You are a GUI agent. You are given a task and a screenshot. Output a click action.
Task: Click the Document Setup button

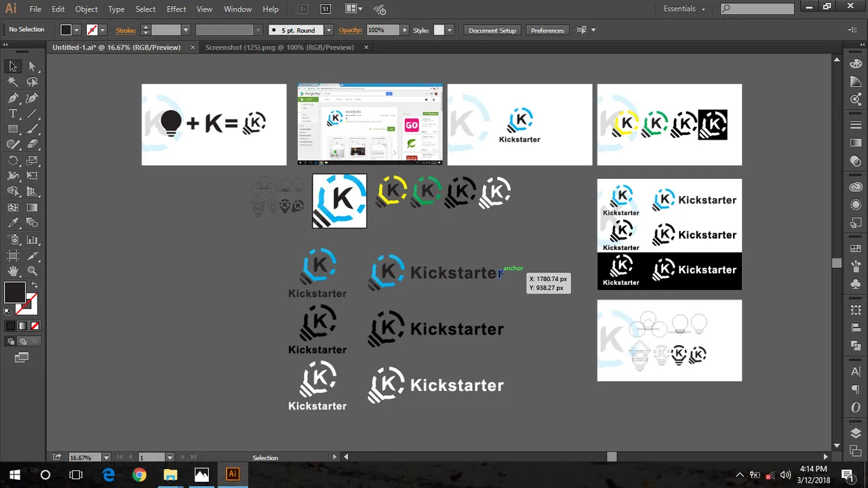492,30
